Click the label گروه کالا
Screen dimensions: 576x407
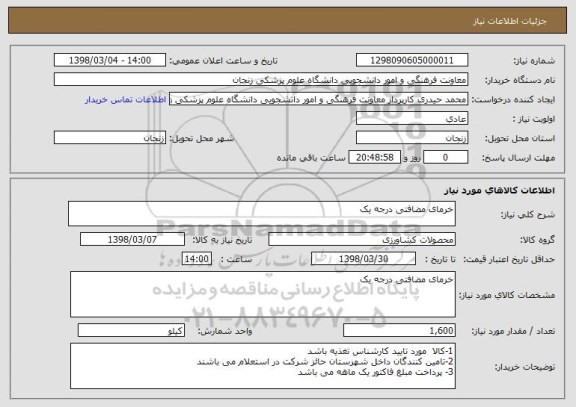pos(537,241)
